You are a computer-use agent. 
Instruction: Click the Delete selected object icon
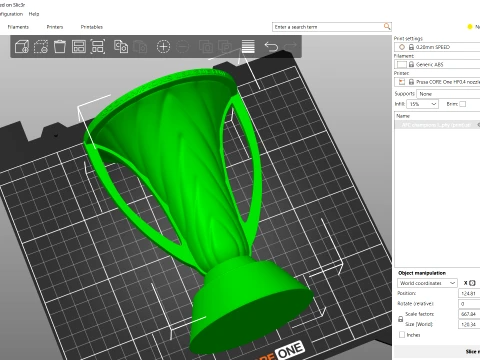tap(41, 47)
